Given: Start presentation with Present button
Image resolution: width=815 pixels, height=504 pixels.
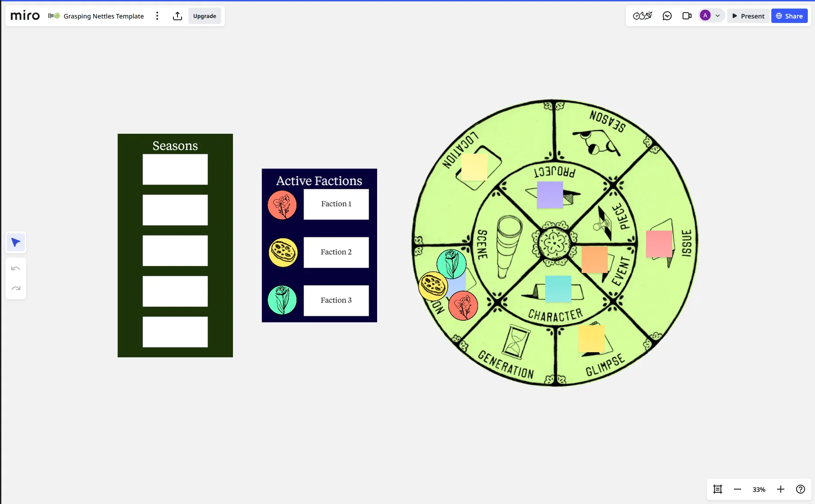Looking at the screenshot, I should click(x=748, y=16).
